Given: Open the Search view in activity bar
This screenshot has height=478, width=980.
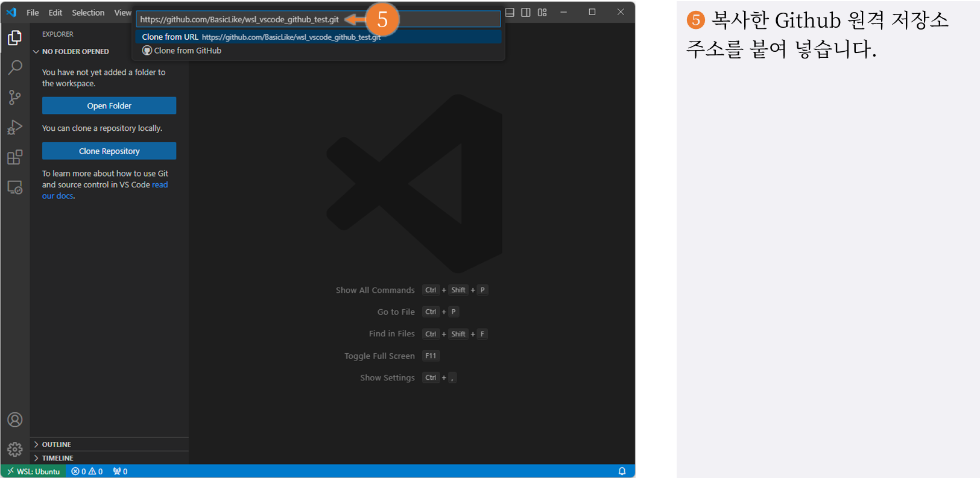Looking at the screenshot, I should [x=15, y=67].
